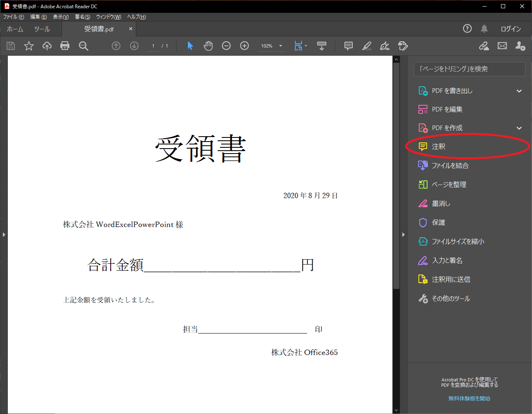Screen dimensions: 532x414
Task: Open the 編集 menu
Action: pos(38,17)
